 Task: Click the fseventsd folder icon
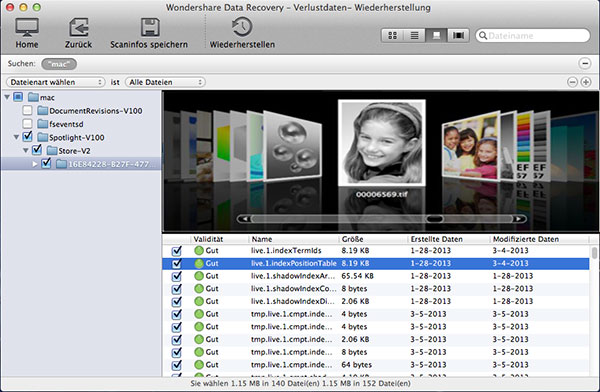click(x=42, y=124)
